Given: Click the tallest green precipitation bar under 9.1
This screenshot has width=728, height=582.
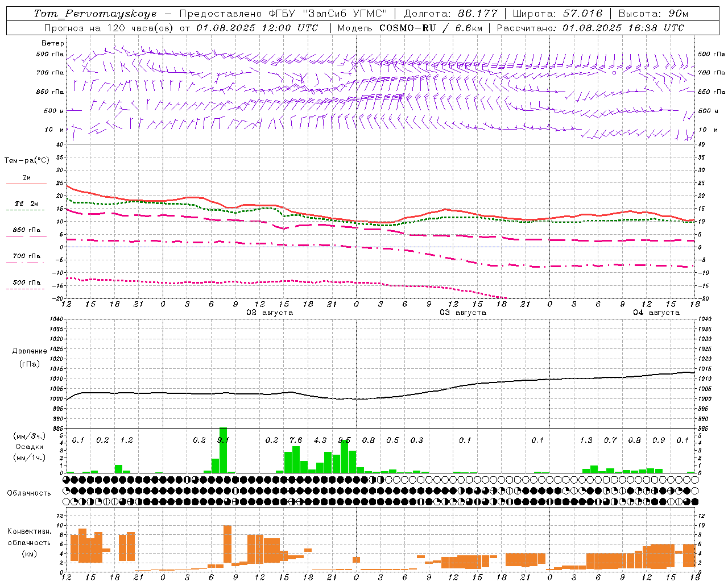Looking at the screenshot, I should (x=223, y=450).
